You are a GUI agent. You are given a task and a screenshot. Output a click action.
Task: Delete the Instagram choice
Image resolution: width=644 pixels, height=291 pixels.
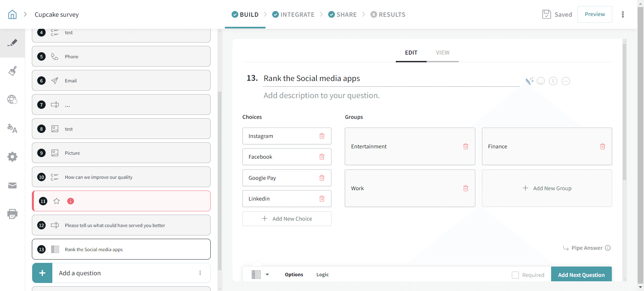click(322, 136)
